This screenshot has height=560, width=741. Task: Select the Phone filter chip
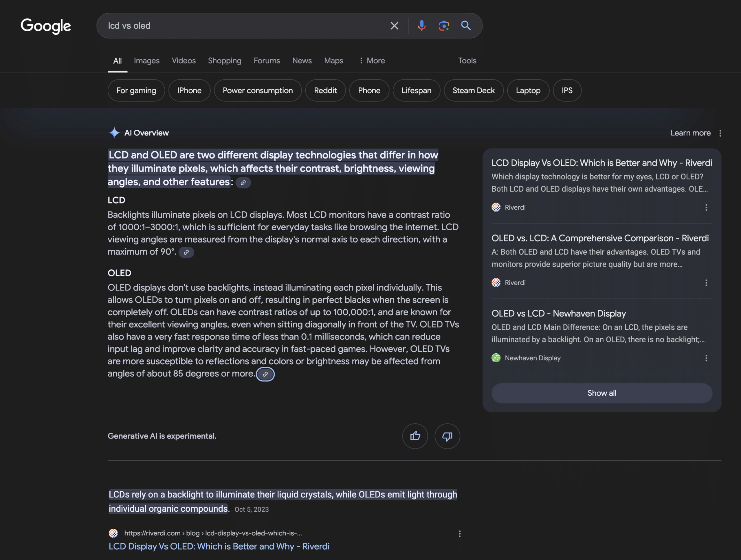369,90
